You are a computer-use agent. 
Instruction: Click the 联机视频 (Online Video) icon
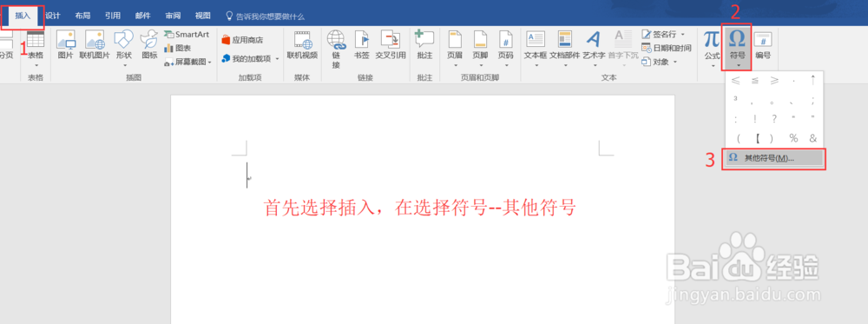click(302, 45)
